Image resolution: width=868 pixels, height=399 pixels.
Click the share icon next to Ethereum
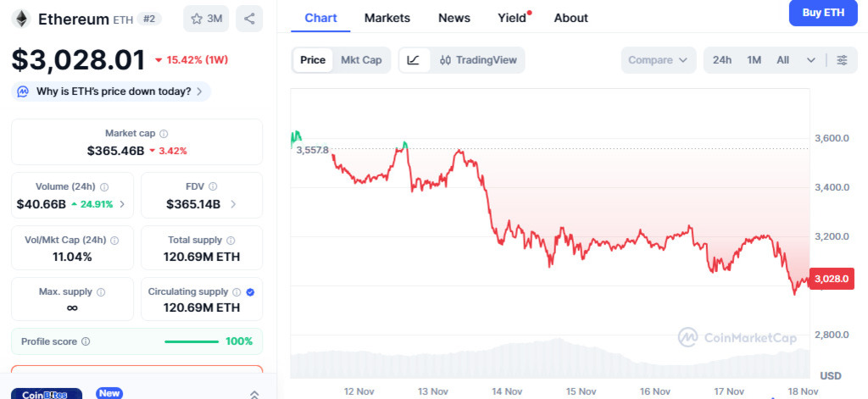coord(249,19)
